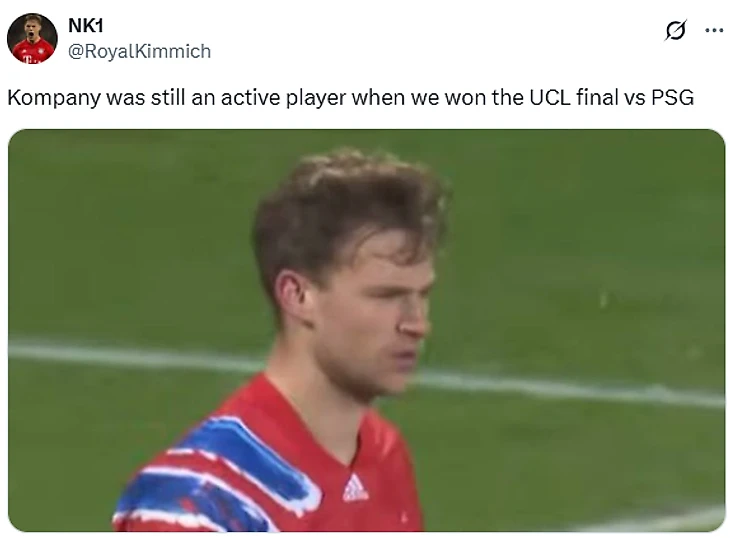
Task: Click the word "Kompany" in the tweet
Action: [x=49, y=98]
